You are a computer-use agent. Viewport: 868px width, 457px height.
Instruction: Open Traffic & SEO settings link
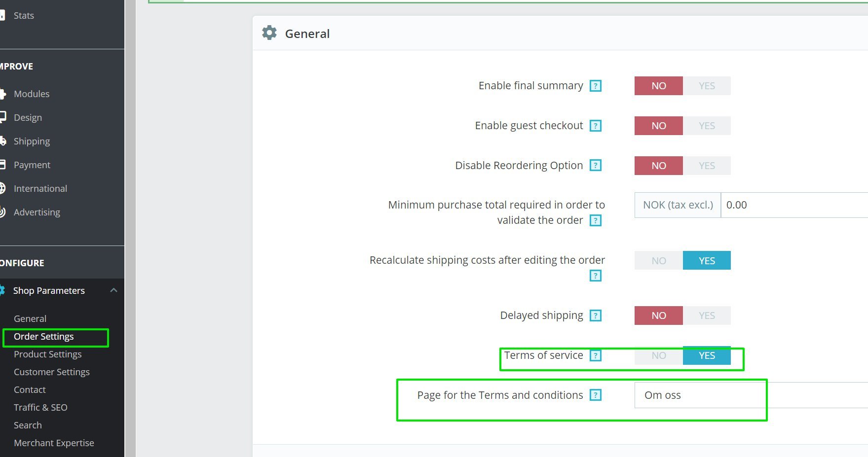click(40, 408)
